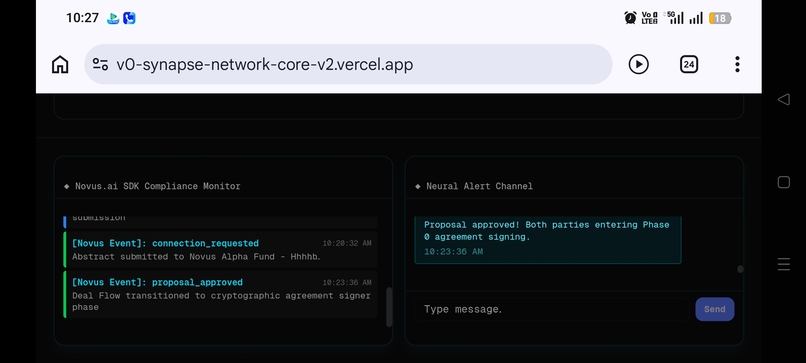Tap the Android square home navigation button
Image resolution: width=806 pixels, height=363 pixels.
783,182
